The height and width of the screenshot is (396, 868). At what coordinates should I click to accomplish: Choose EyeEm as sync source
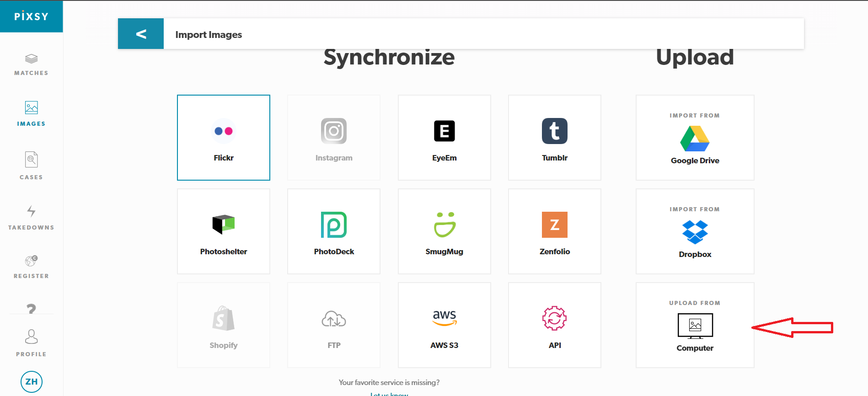445,138
